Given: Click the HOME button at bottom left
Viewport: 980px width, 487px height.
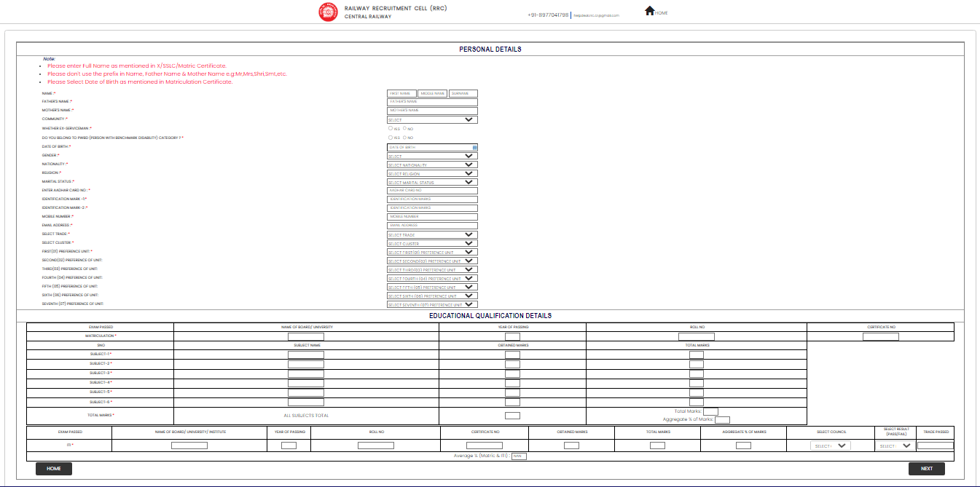Looking at the screenshot, I should [52, 469].
